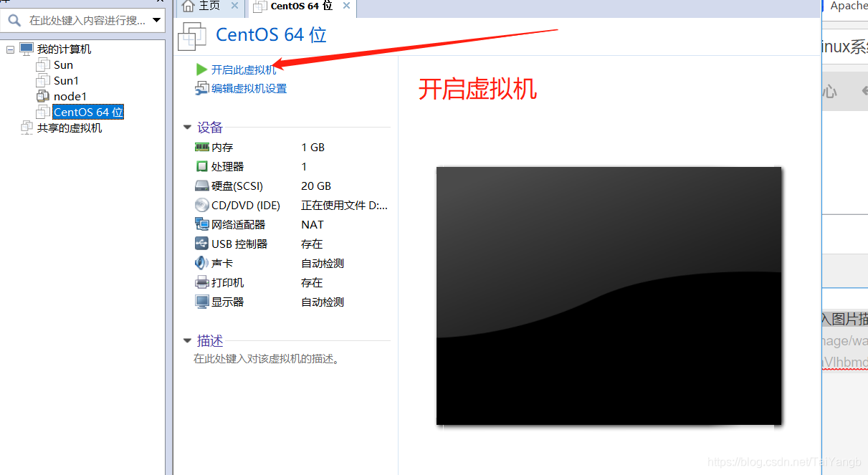
Task: Click the description text field placeholder
Action: tap(266, 359)
